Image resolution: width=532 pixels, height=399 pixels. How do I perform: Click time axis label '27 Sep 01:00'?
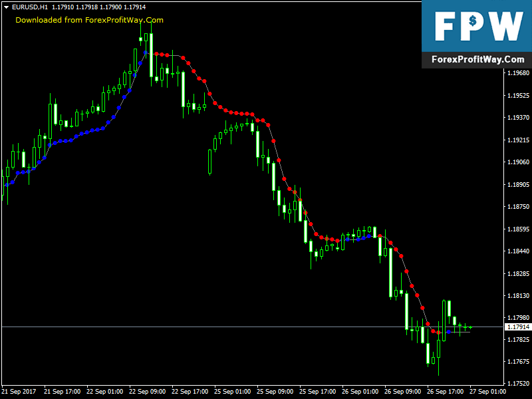(x=488, y=392)
